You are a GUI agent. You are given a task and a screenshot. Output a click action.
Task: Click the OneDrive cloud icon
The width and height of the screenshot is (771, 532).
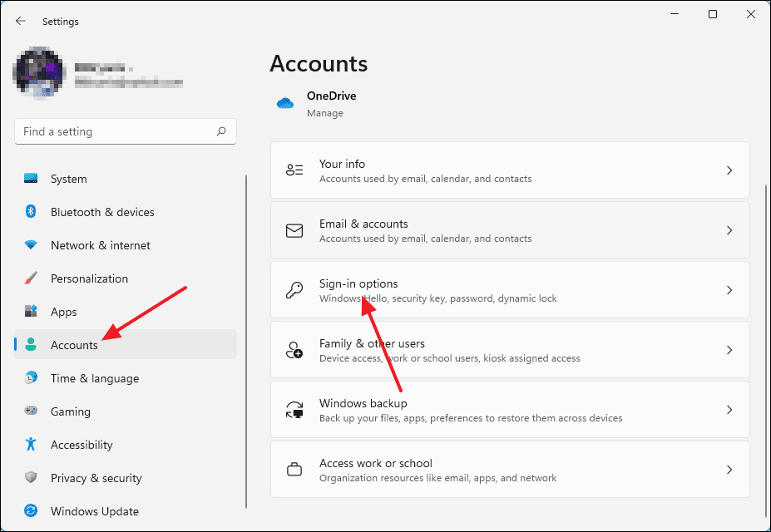click(285, 103)
